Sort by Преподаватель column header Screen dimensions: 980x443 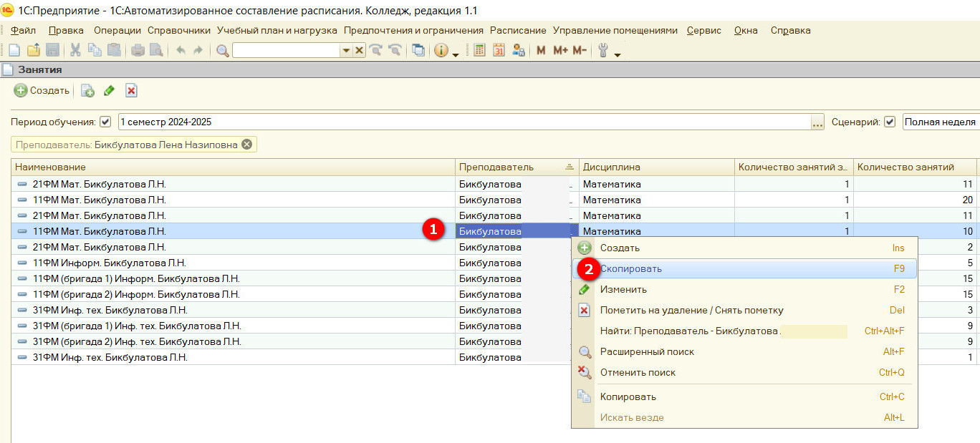pyautogui.click(x=517, y=167)
